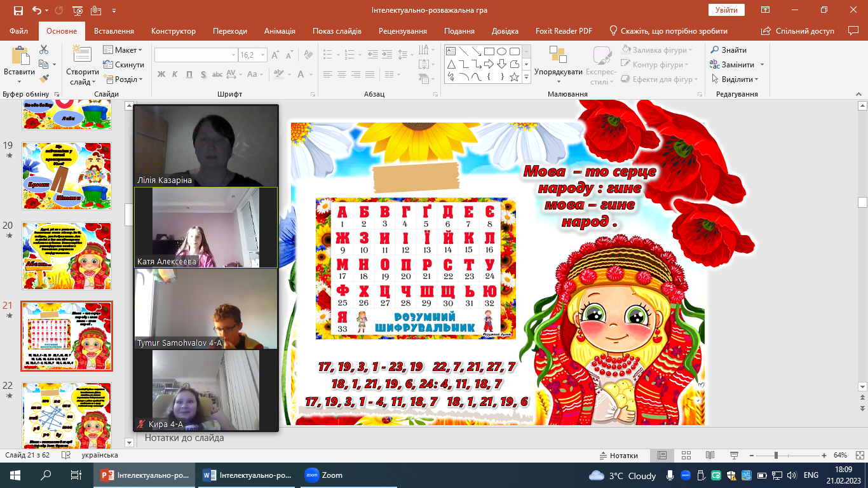Select the oval shape in gallery
868x488 pixels.
[502, 51]
